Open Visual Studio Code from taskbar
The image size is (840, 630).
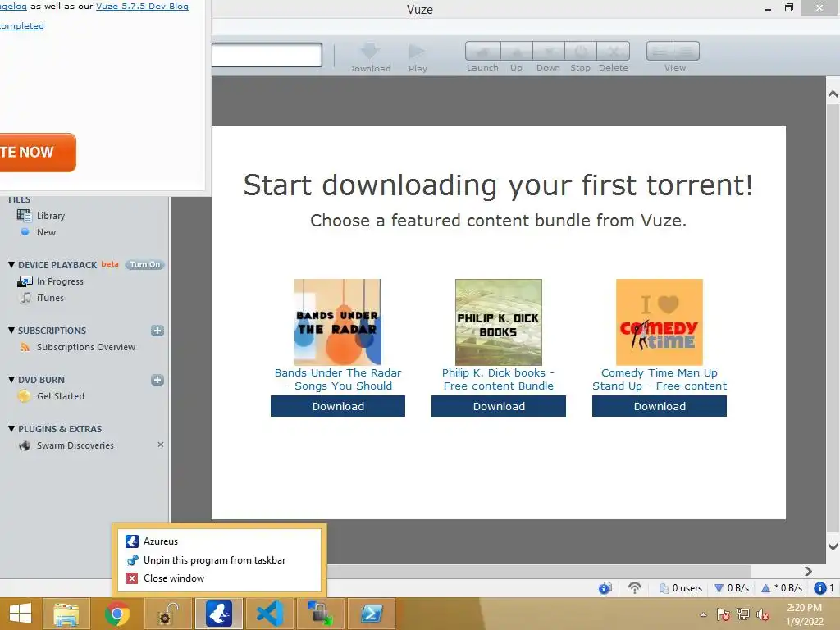click(x=269, y=614)
